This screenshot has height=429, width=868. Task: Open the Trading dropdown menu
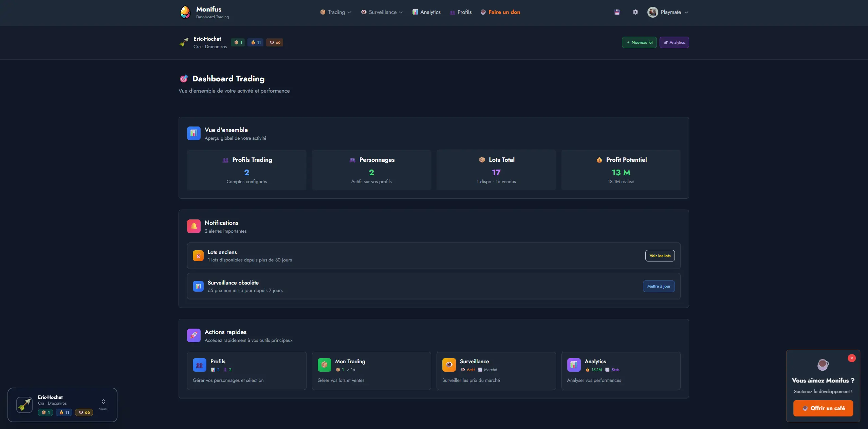tap(335, 12)
